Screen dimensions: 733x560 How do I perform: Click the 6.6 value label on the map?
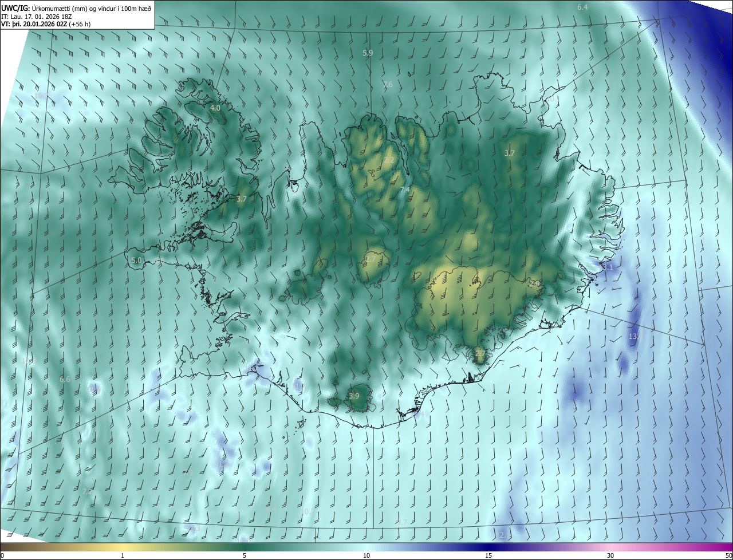pyautogui.click(x=65, y=379)
